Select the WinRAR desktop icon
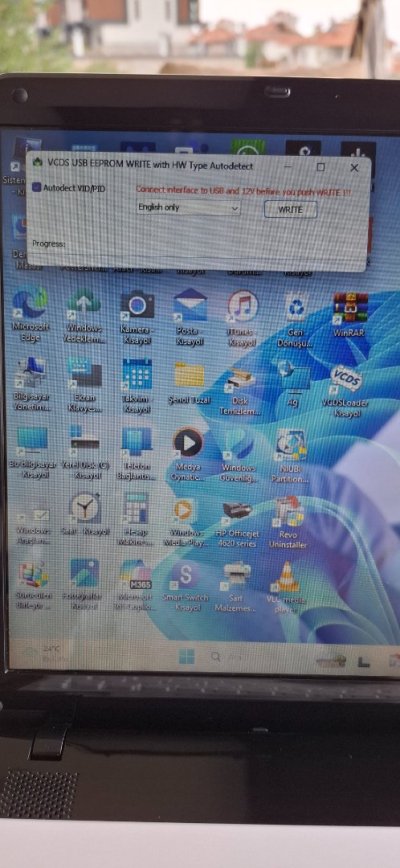 point(350,314)
